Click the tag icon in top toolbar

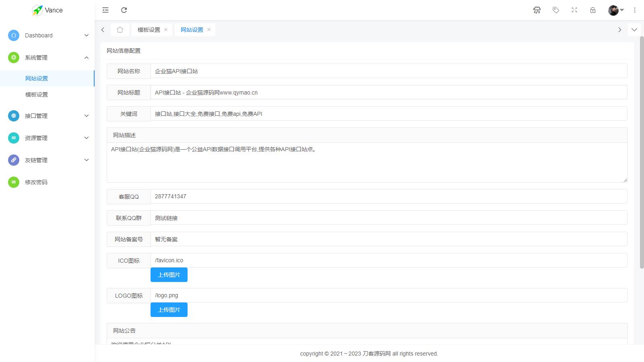click(556, 10)
